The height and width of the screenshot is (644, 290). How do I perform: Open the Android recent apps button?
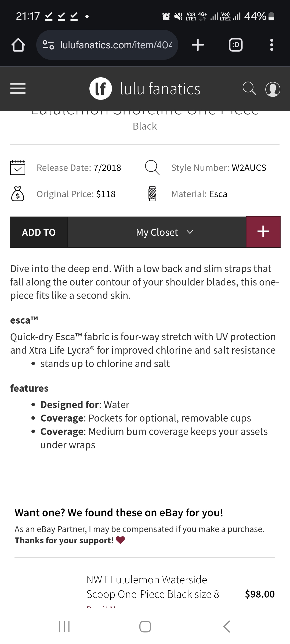(64, 627)
